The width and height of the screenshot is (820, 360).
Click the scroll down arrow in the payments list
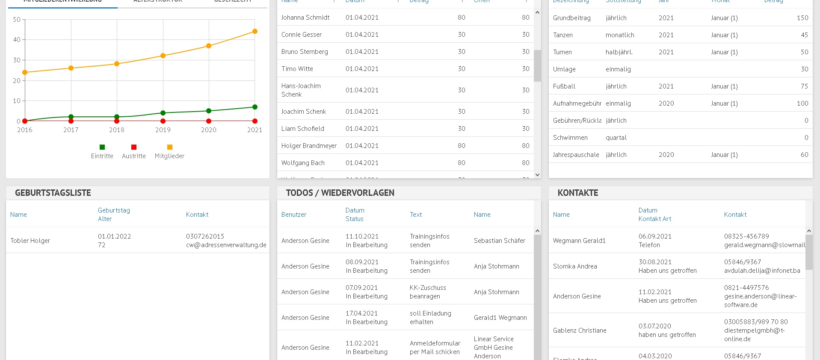[x=538, y=175]
